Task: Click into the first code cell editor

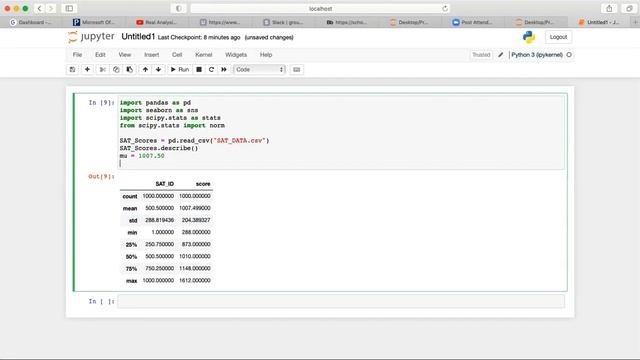Action: 341,133
